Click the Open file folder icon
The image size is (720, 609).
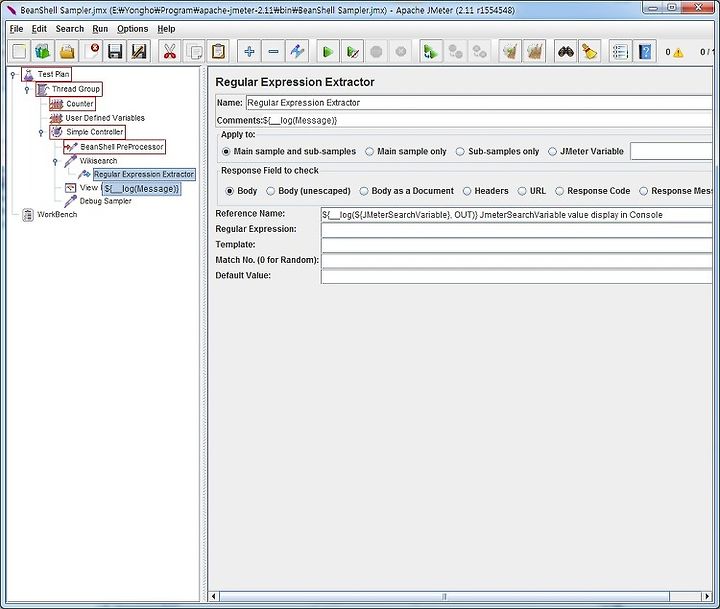67,51
